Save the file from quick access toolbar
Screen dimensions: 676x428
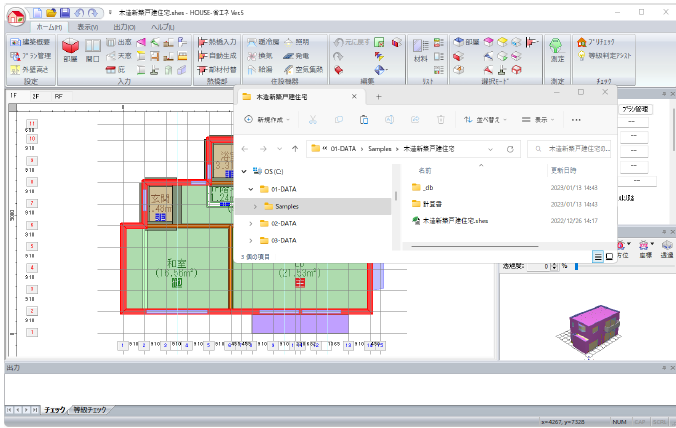(x=65, y=13)
